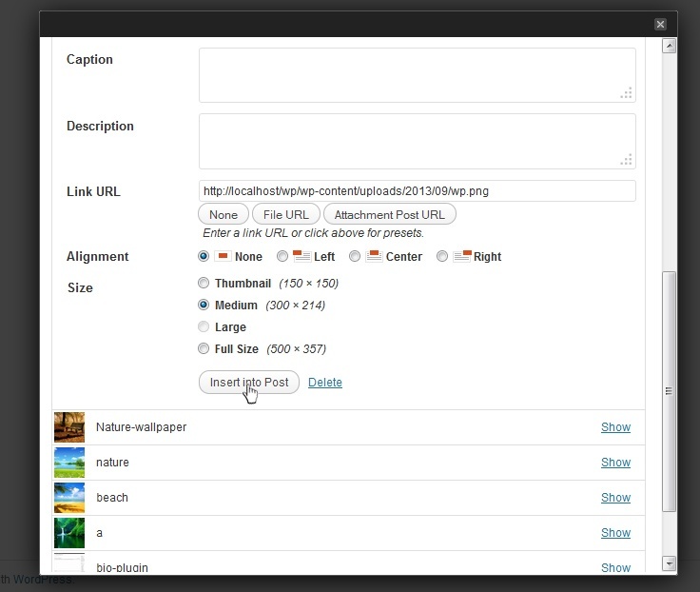
Task: Click the Center alignment icon
Action: tap(374, 256)
